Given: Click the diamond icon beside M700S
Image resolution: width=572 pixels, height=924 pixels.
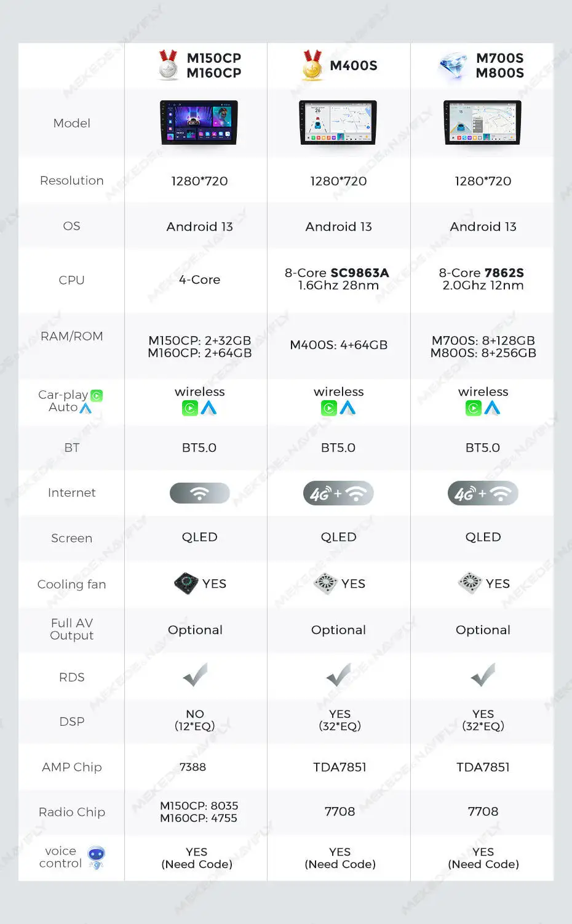Looking at the screenshot, I should [454, 65].
